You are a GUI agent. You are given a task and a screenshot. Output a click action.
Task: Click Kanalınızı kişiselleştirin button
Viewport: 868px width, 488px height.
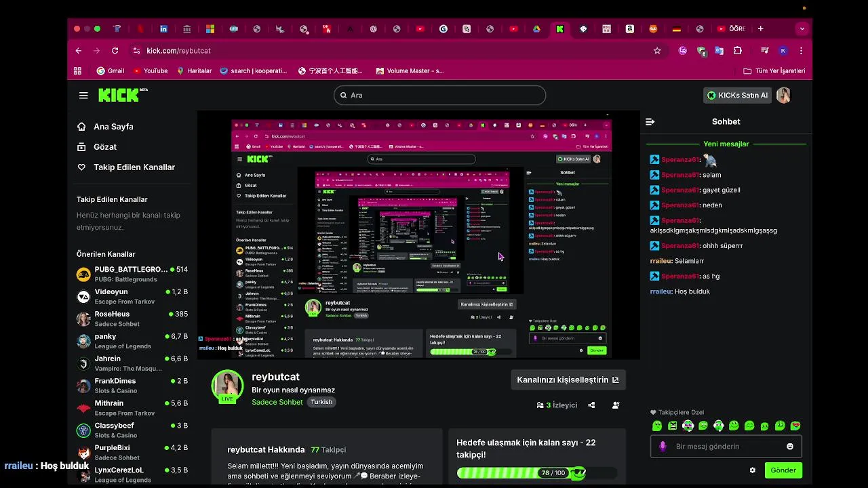(568, 380)
